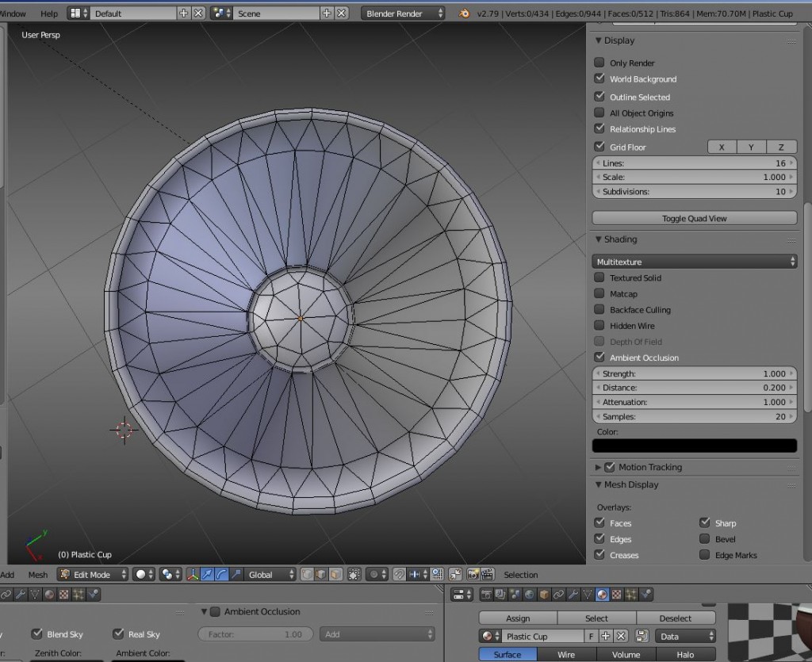Activate the rotate manipulator arc icon
This screenshot has height=662, width=812.
(x=222, y=574)
